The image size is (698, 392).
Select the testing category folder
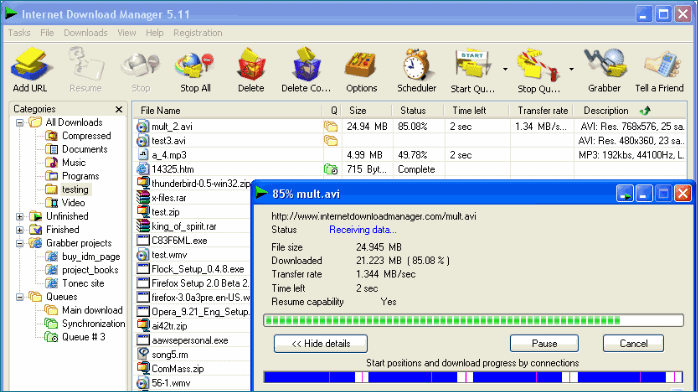pos(68,190)
